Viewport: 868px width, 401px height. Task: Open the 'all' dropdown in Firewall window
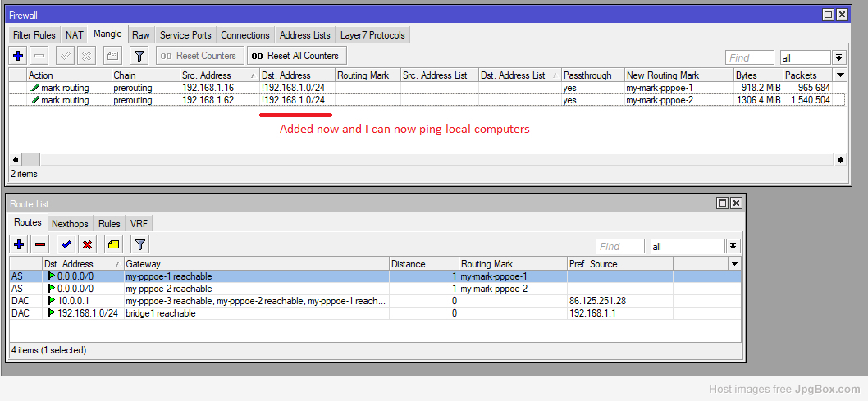tap(838, 57)
